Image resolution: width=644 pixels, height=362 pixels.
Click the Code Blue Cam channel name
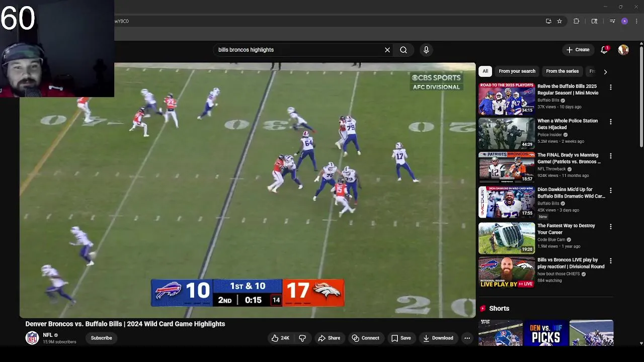(x=551, y=240)
